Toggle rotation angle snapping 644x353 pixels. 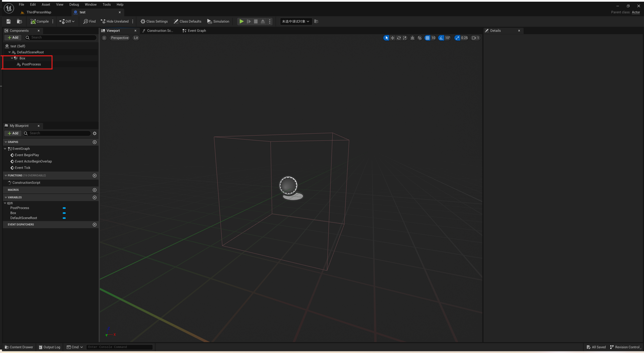point(441,38)
